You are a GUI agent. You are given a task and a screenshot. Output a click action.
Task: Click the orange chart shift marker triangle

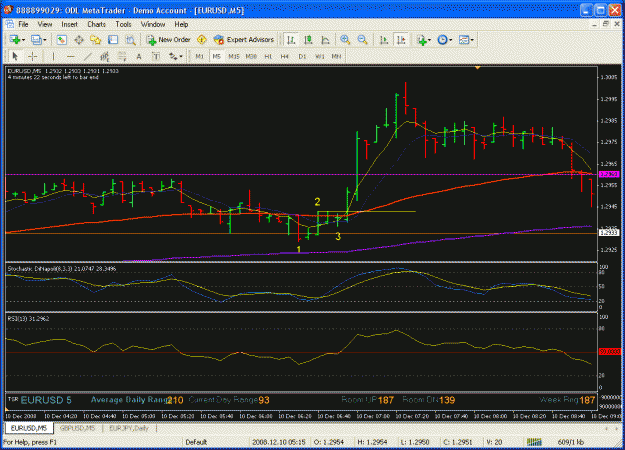[x=477, y=68]
